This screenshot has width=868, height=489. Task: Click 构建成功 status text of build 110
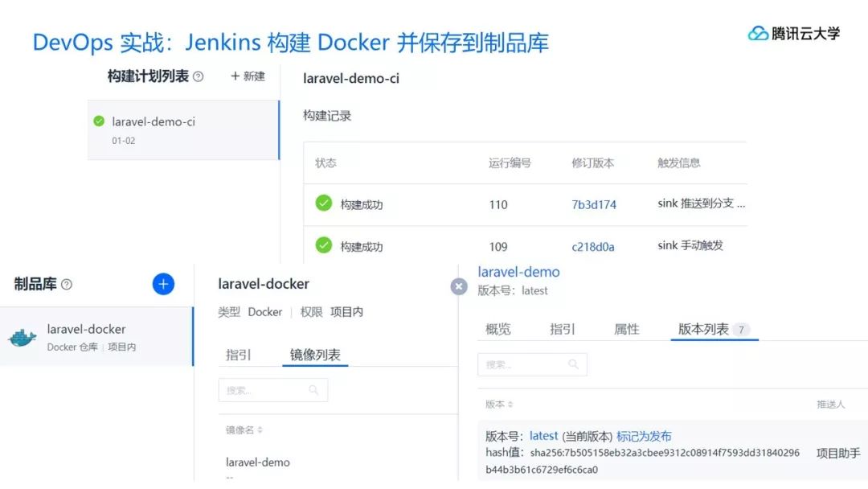(362, 204)
